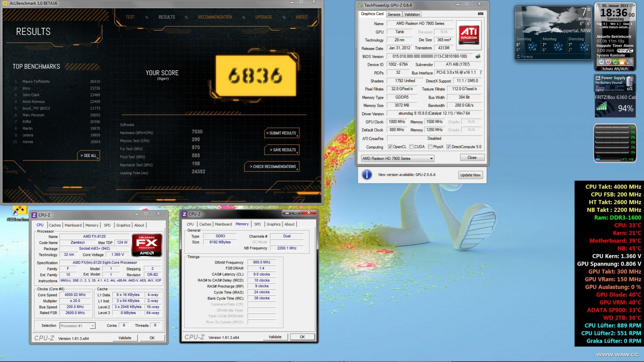
Task: Toggle the OpenCL checkbox in GPU-Z
Action: coord(390,147)
